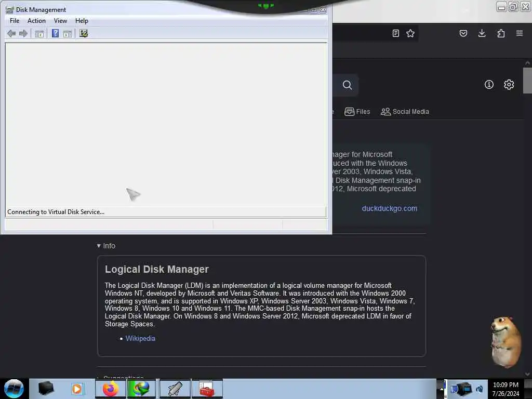This screenshot has height=399, width=532.
Task: Switch to the Social Media search tab
Action: (x=405, y=111)
